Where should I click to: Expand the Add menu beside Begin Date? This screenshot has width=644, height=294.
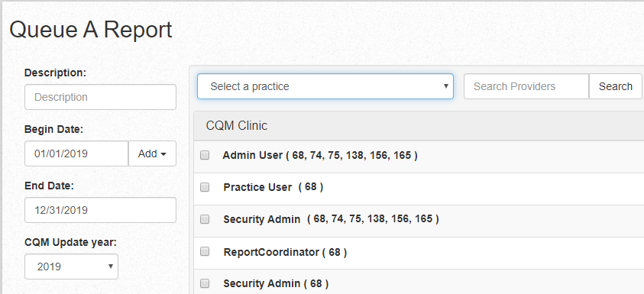[152, 153]
